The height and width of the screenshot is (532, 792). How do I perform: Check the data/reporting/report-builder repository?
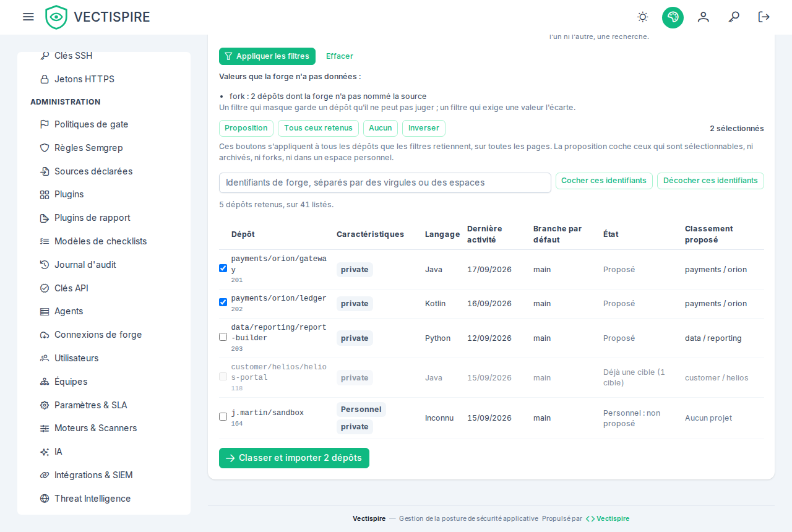(x=223, y=337)
